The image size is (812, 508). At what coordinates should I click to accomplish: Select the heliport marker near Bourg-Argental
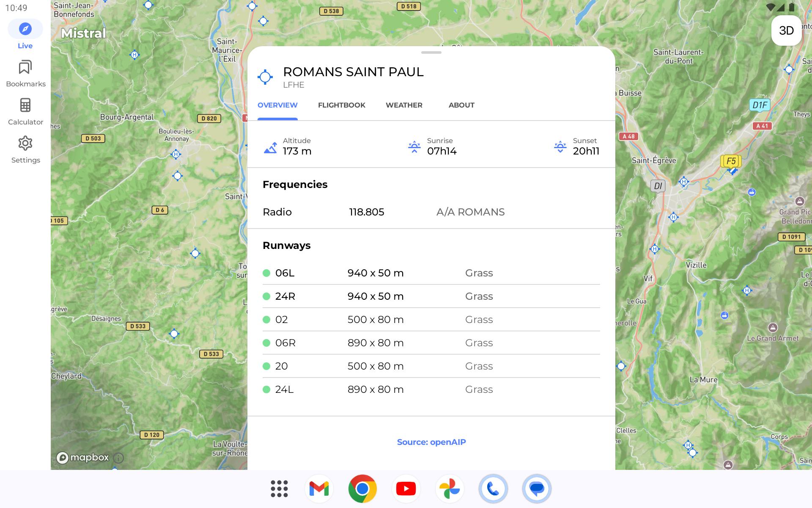(134, 55)
